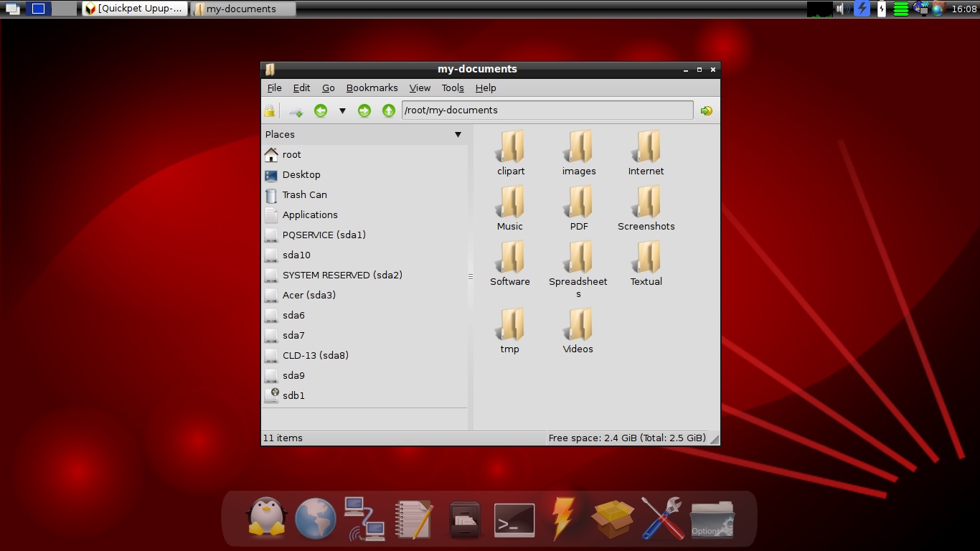
Task: Click the lightning bolt dock icon
Action: click(563, 518)
